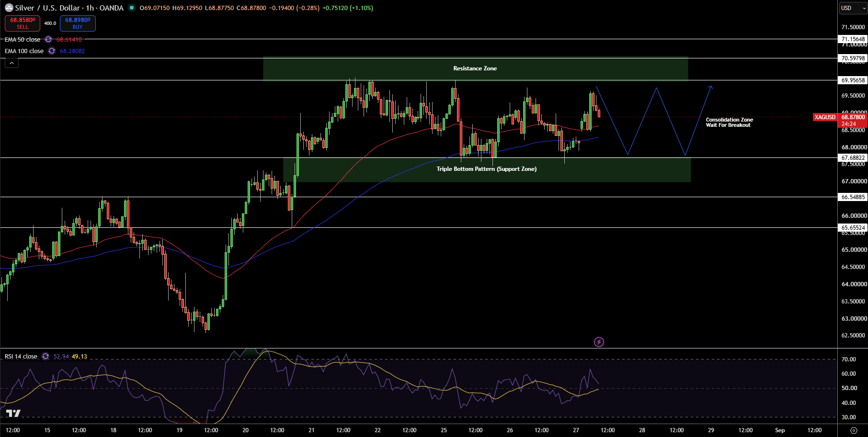The width and height of the screenshot is (868, 437).
Task: Click the 68.87800 current price label
Action: [853, 117]
